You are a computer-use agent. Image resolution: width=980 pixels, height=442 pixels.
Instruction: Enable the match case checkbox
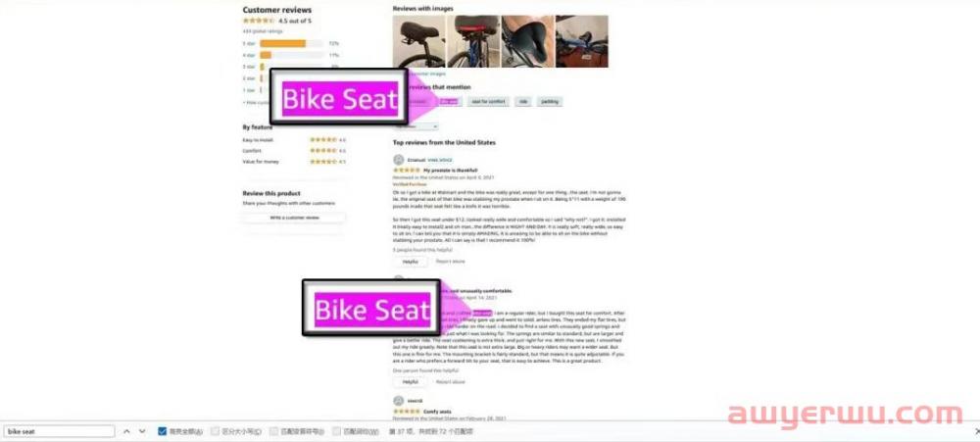[215, 431]
